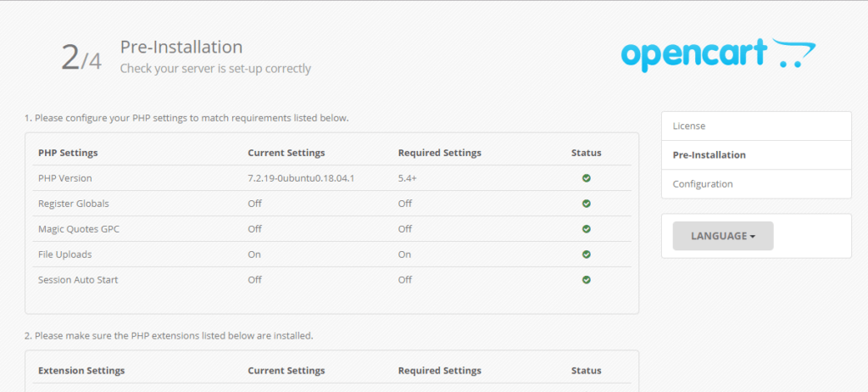
Task: Select License in the side menu
Action: (689, 126)
